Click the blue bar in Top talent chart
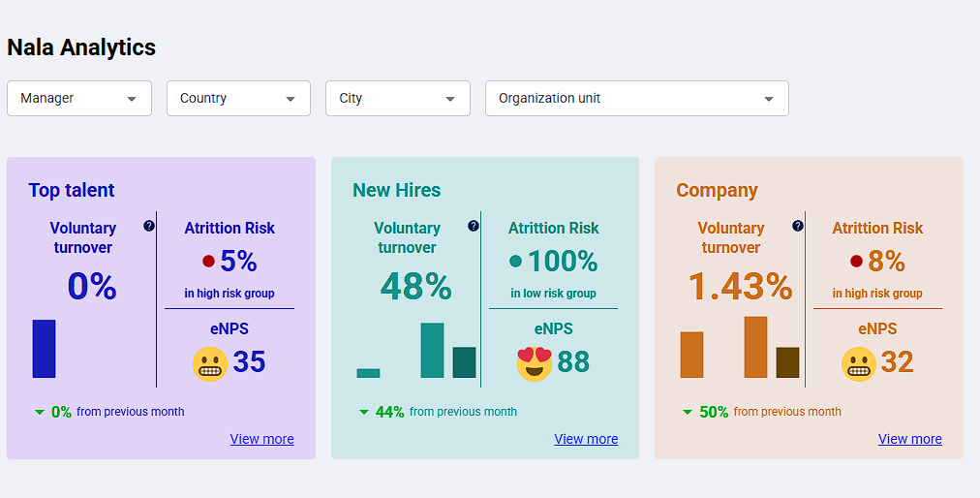The image size is (980, 498). (45, 349)
